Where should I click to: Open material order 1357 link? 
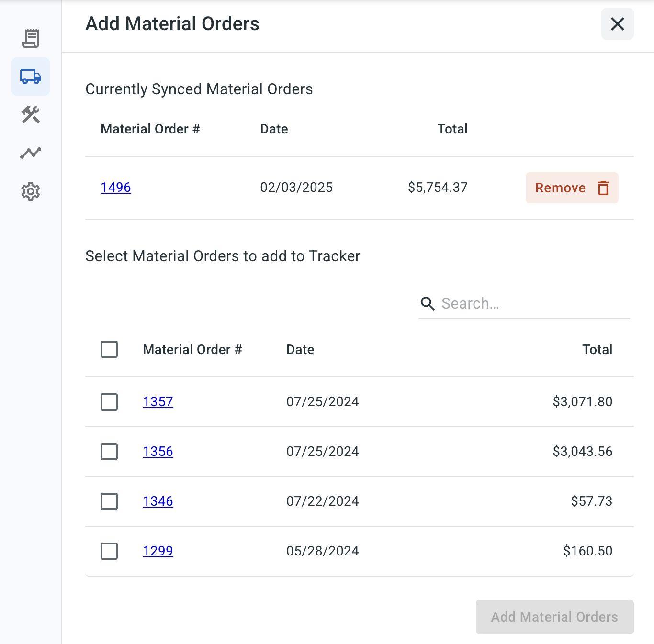(158, 402)
